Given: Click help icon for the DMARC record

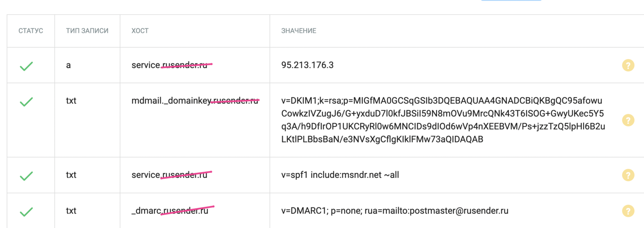Looking at the screenshot, I should click(x=628, y=211).
